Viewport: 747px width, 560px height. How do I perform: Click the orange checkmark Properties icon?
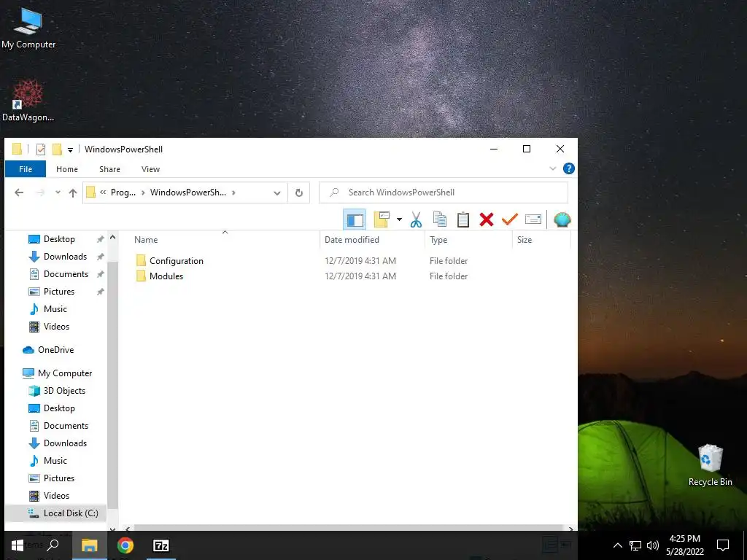[x=509, y=219]
